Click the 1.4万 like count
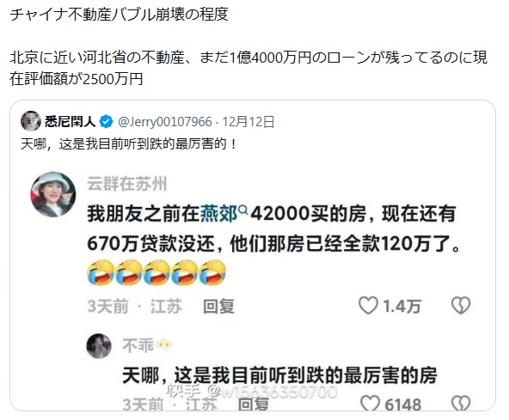 click(402, 307)
